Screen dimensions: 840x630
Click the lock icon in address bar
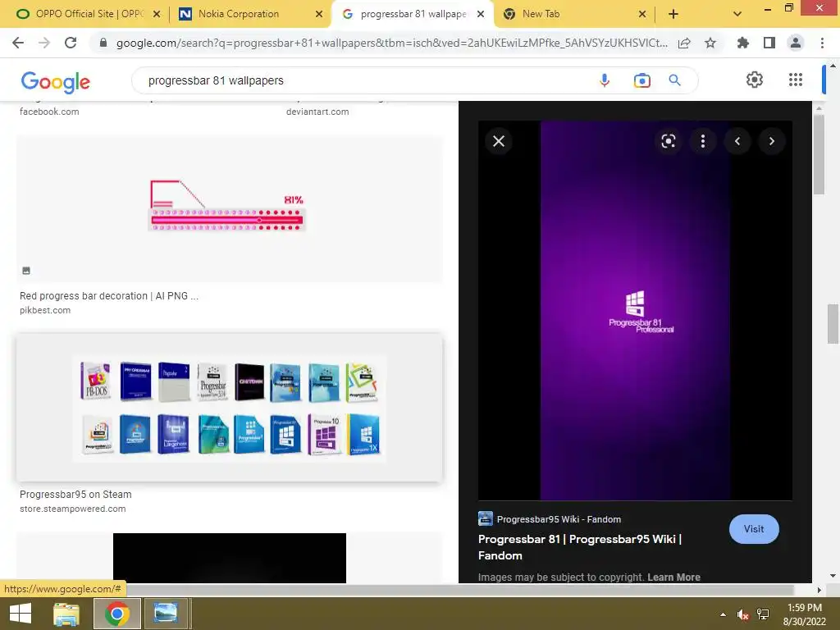[103, 43]
